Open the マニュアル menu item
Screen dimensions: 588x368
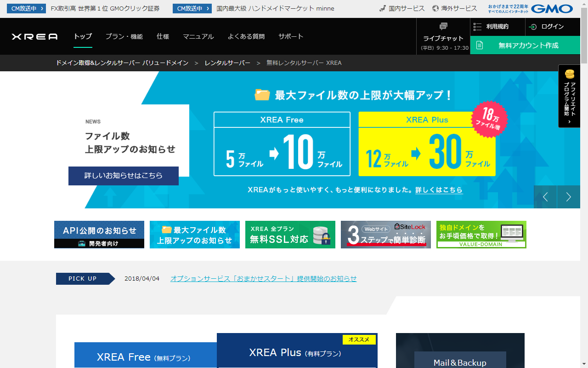tap(198, 36)
